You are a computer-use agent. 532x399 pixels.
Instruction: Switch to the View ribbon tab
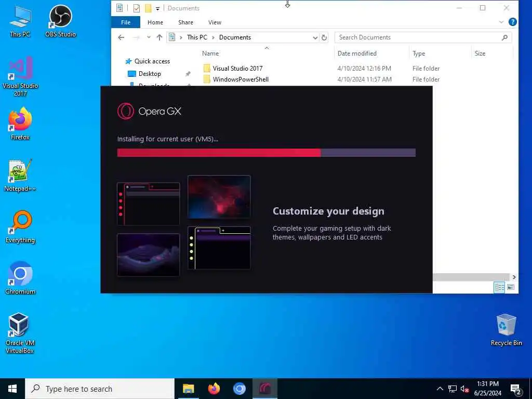(x=215, y=22)
